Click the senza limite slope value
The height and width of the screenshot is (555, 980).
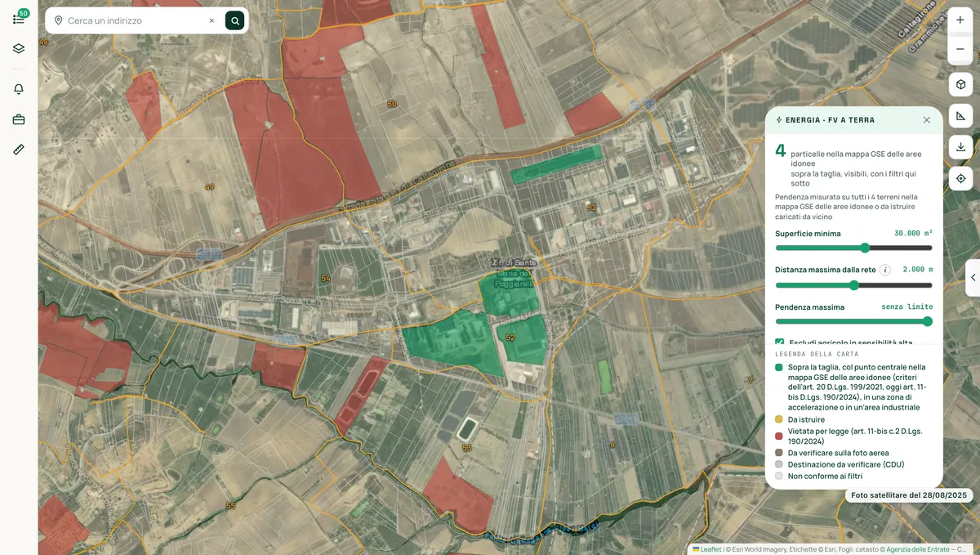pos(907,307)
